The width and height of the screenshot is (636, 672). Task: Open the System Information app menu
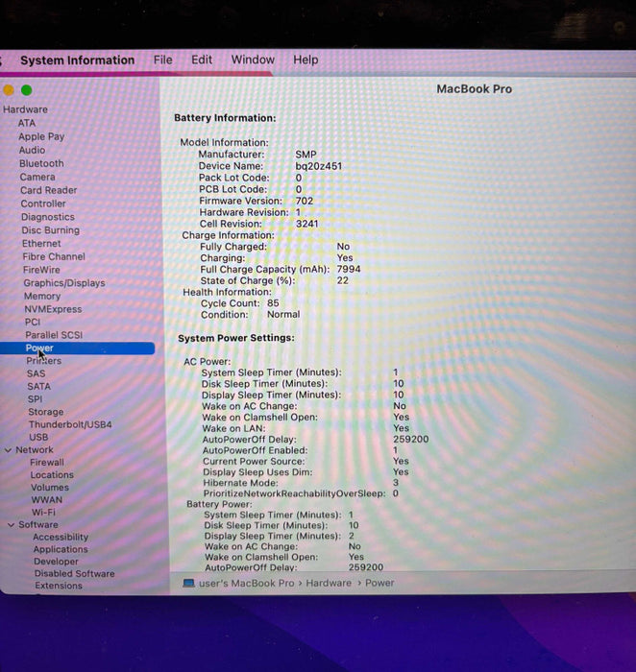pos(77,60)
